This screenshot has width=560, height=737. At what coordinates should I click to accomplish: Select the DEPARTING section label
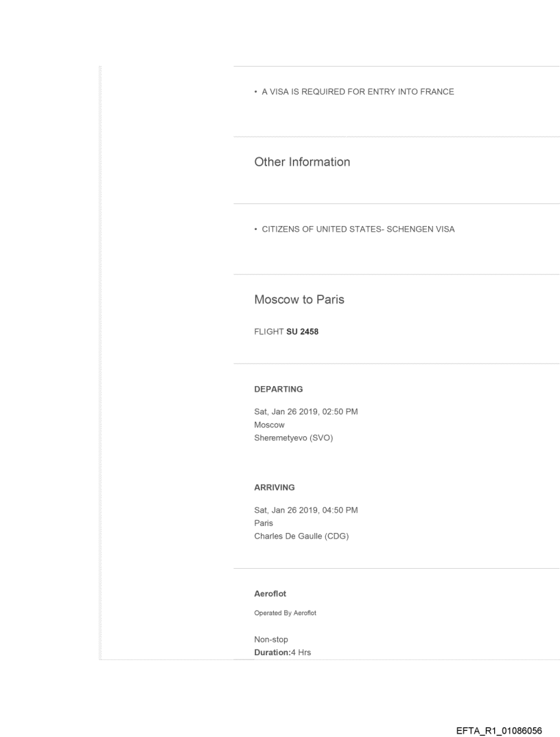click(x=279, y=389)
